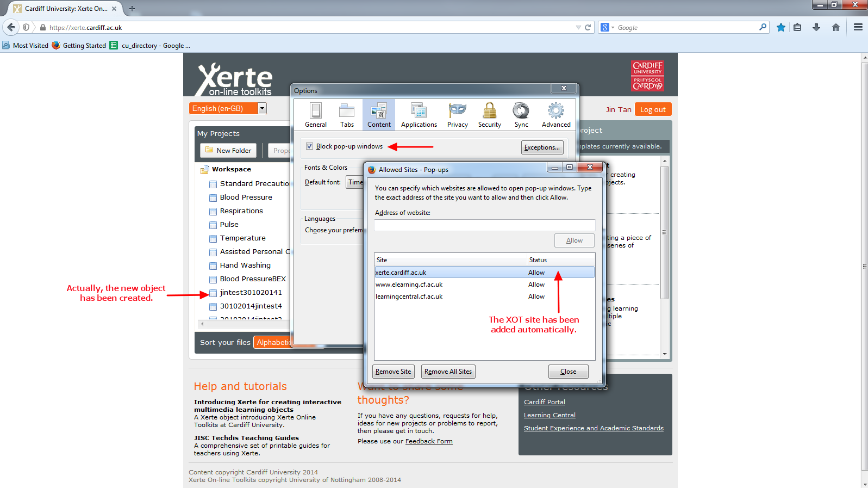Viewport: 868px width, 488px height.
Task: Click the Xerte on-line toolkits logo
Action: (234, 80)
